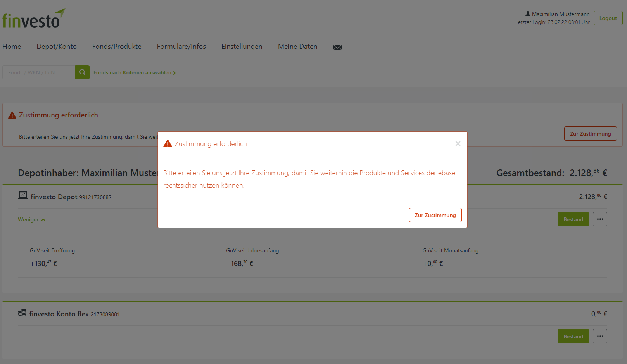Open the Einstellungen menu
The height and width of the screenshot is (364, 627).
pos(242,47)
